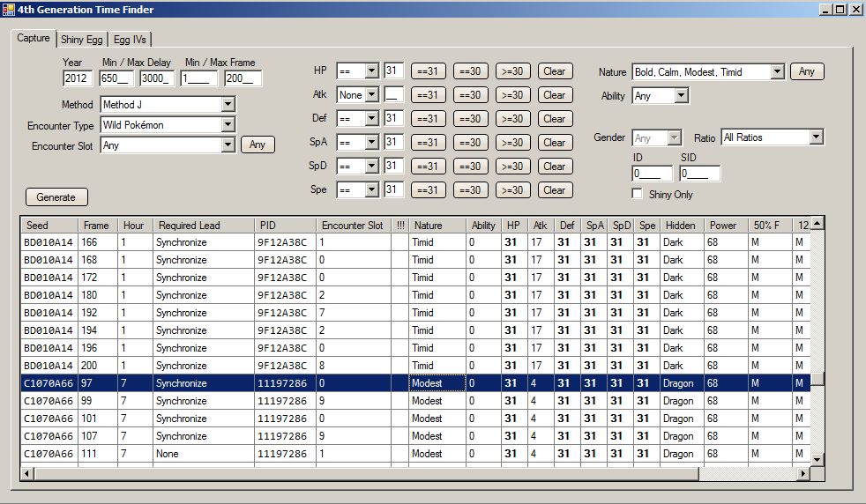
Task: Click the Nature column header
Action: pos(437,226)
